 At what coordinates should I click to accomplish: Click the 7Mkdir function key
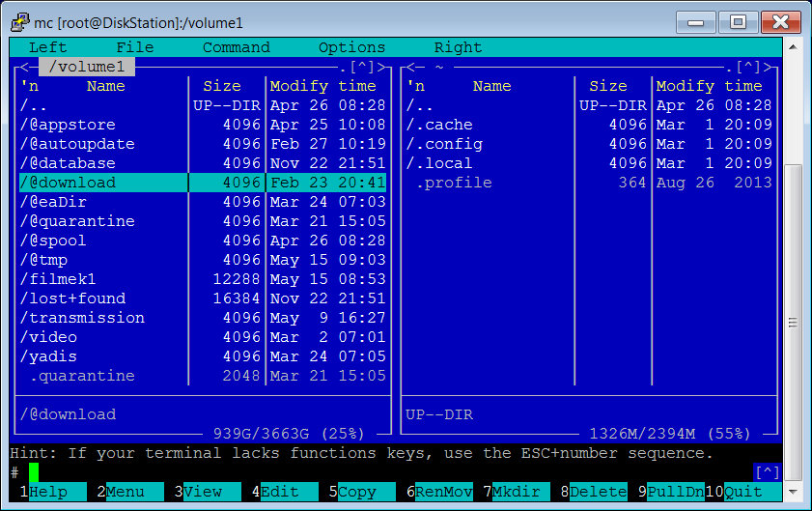[517, 492]
